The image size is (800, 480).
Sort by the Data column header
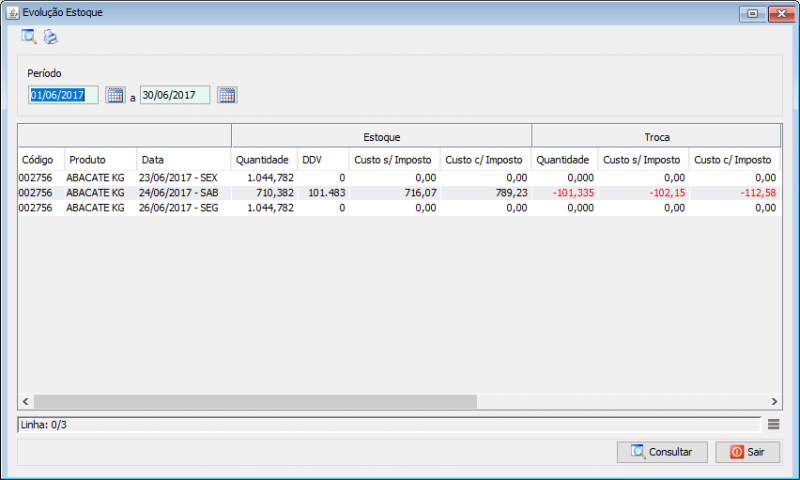tap(184, 159)
